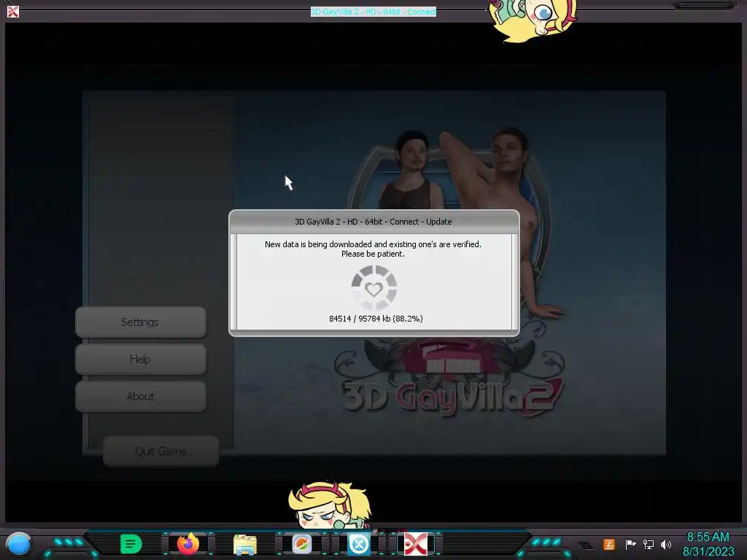Viewport: 747px width, 560px height.
Task: Open the Settings menu button
Action: (141, 322)
